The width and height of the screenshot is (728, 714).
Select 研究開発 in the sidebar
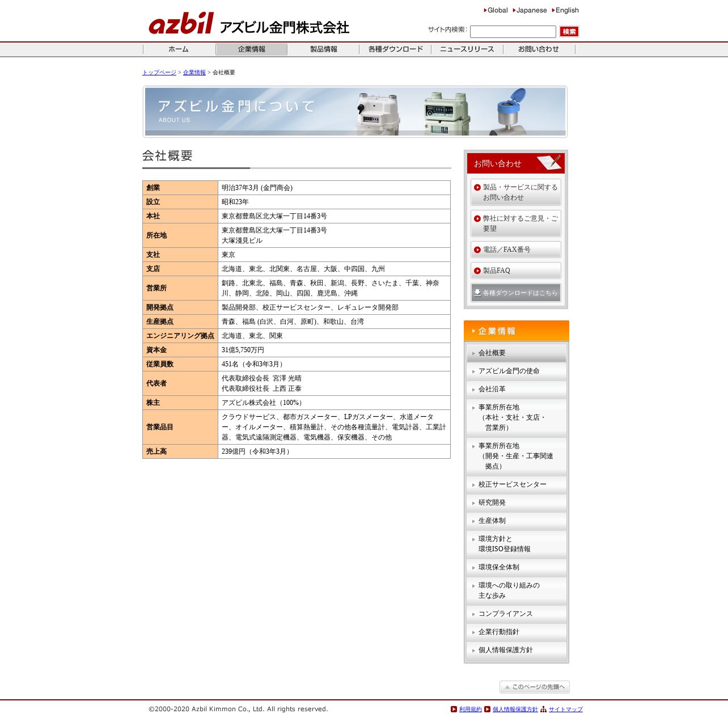(x=517, y=502)
